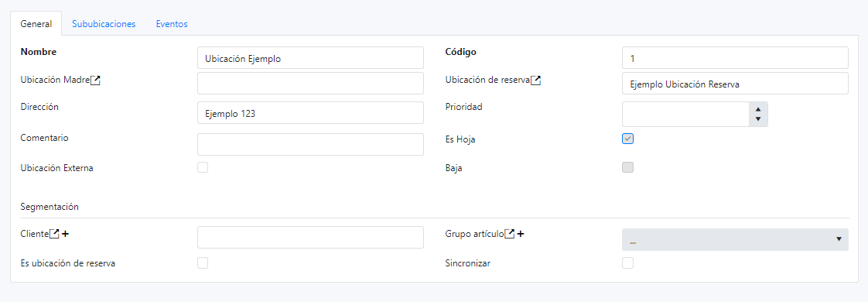868x302 pixels.
Task: Open Cliente external link icon
Action: [x=54, y=234]
